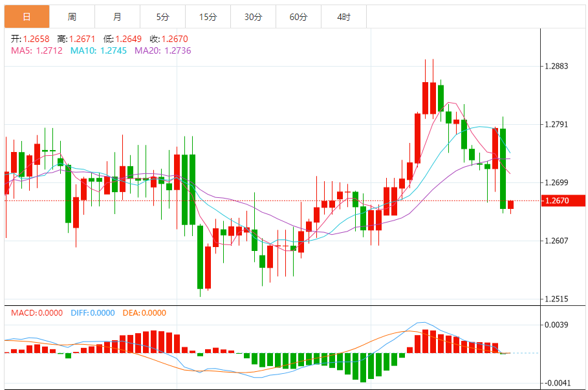Viewport: 588px width, 390px height.
Task: Open the 60分 timeframe tab
Action: 298,17
